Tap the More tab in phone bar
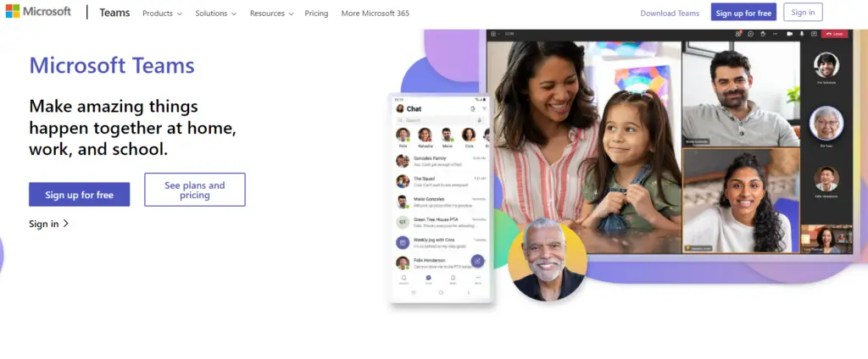The width and height of the screenshot is (868, 359). [478, 279]
